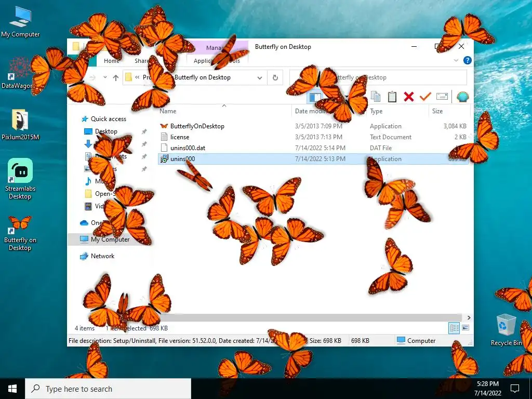Expand the hidden breadcrumb chevron in address bar
532x399 pixels.
[x=137, y=77]
